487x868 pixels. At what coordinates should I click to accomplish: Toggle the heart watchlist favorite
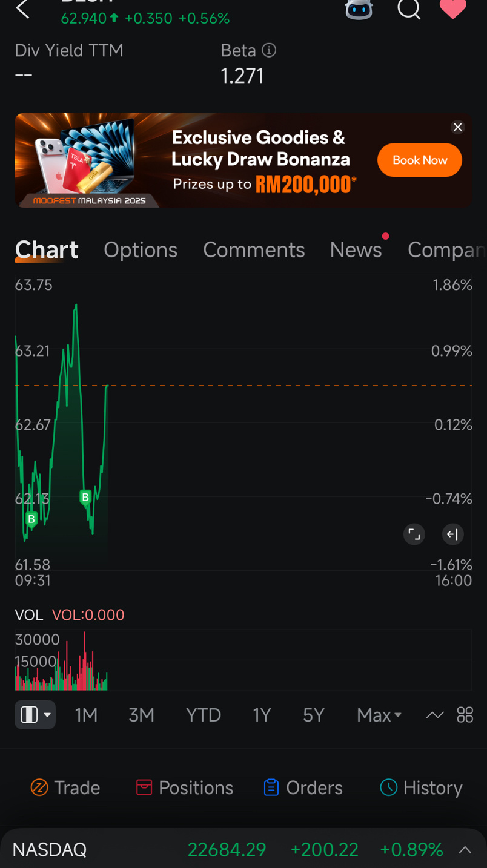pyautogui.click(x=452, y=8)
